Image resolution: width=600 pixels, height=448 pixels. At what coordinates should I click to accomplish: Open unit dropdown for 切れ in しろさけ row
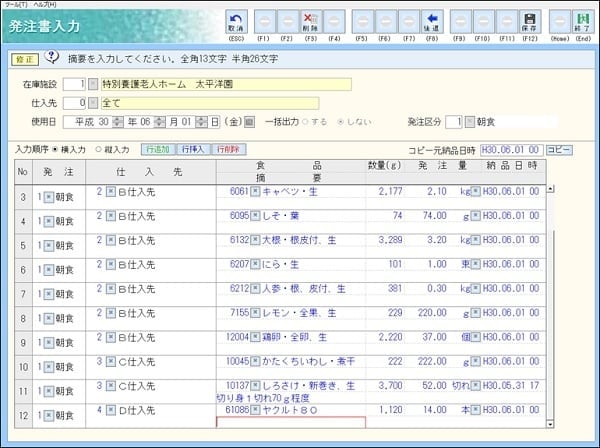(x=476, y=386)
